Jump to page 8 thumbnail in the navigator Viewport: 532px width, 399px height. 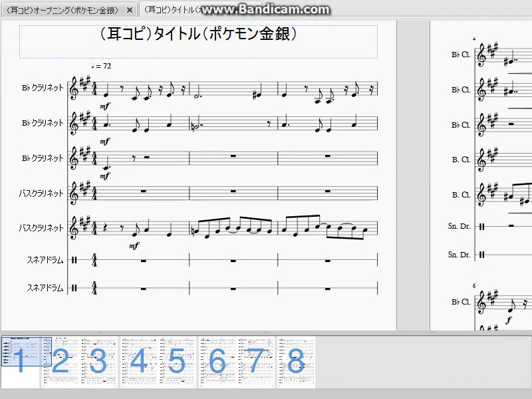pos(296,362)
